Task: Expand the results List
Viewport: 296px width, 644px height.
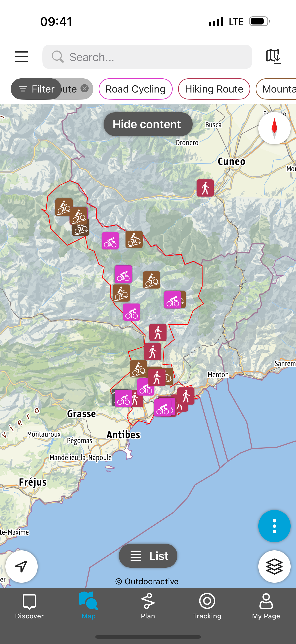Action: 148,556
